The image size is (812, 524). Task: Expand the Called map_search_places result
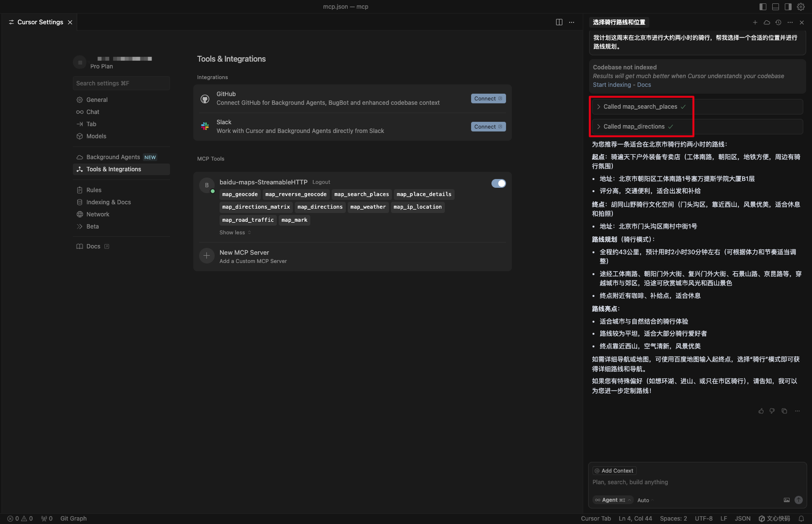pos(640,107)
